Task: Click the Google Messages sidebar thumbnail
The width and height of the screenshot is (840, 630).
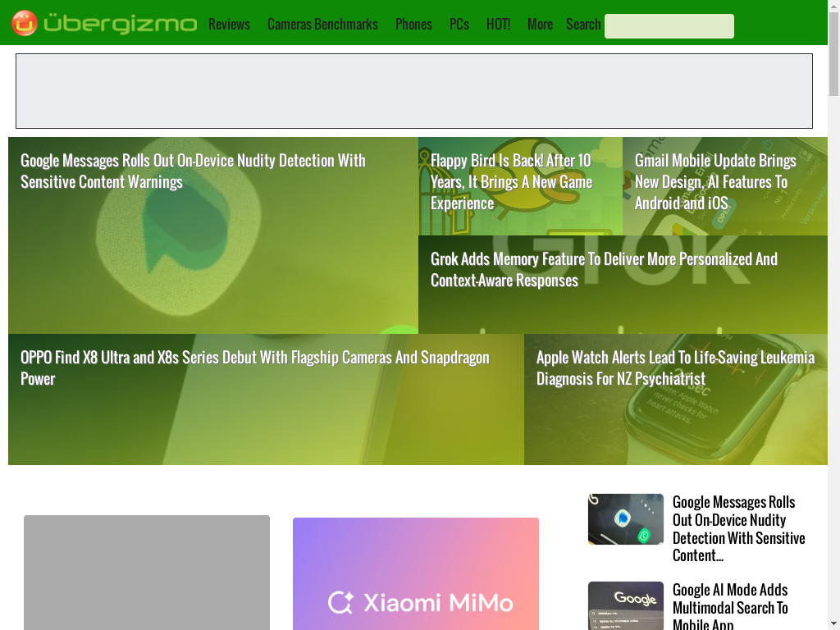Action: (626, 519)
